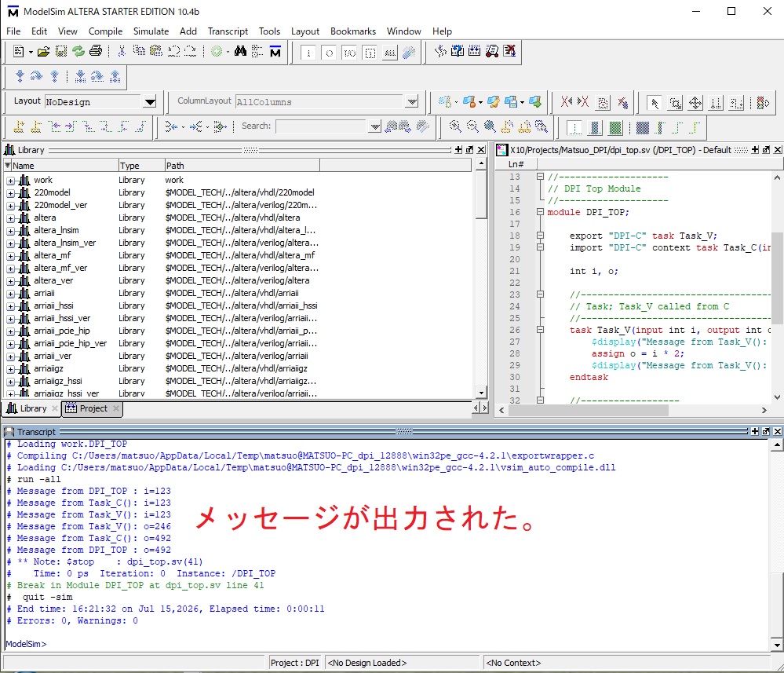The width and height of the screenshot is (784, 673).
Task: Click the New file icon in toolbar
Action: tap(19, 51)
